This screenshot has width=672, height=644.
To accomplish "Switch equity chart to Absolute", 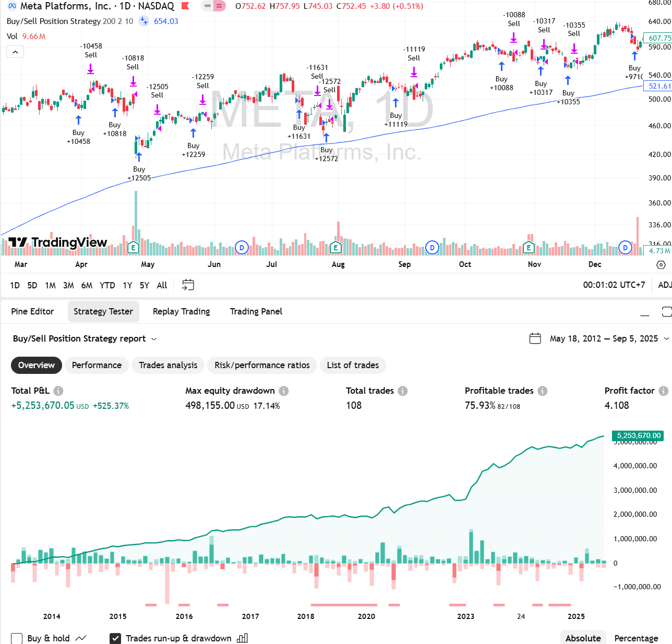I will pos(583,638).
